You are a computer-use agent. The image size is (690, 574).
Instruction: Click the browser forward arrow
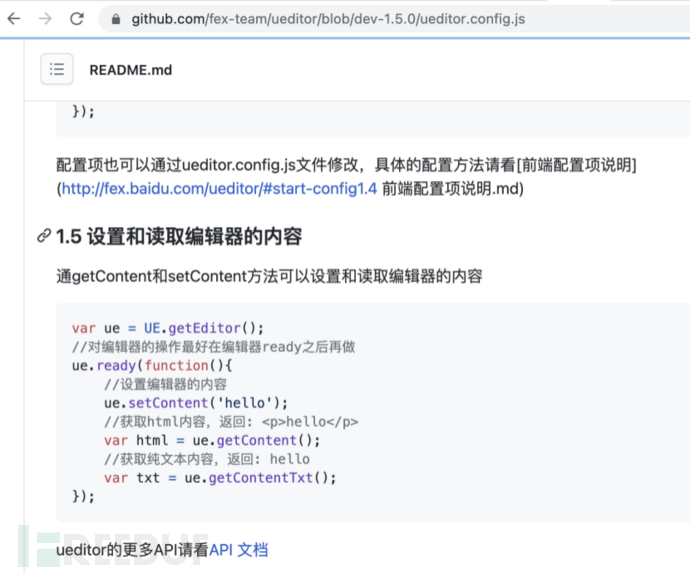[x=45, y=19]
